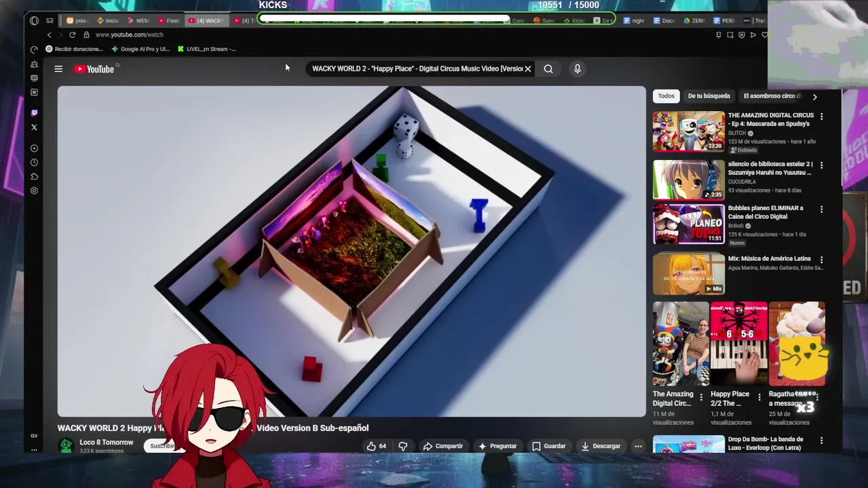
Task: Click the YouTube search input field
Action: coord(416,68)
